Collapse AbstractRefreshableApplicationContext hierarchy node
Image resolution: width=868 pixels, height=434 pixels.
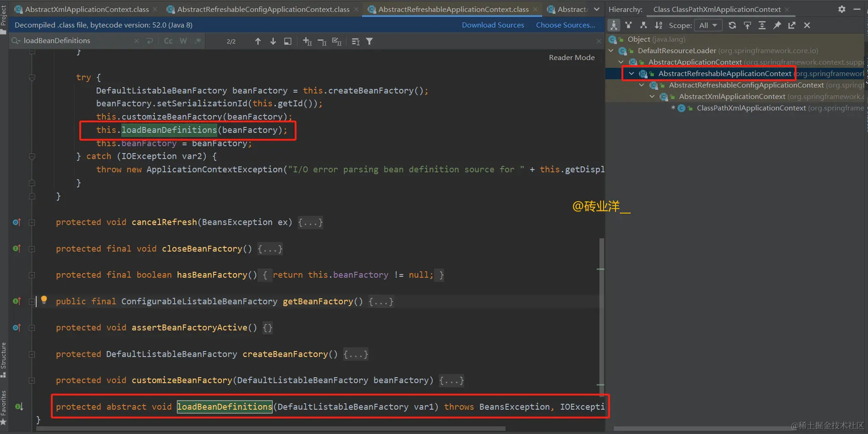pyautogui.click(x=632, y=73)
